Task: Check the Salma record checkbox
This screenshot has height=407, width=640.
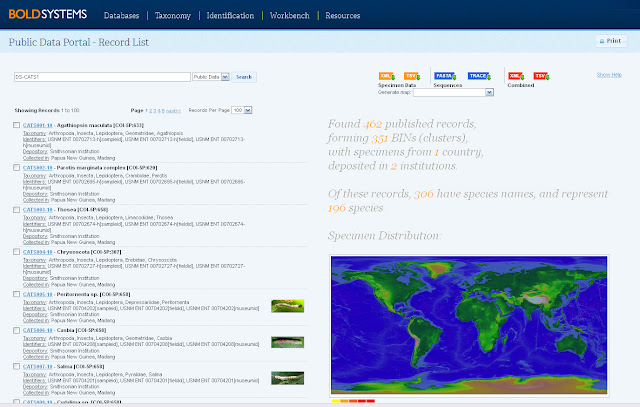Action: point(16,366)
